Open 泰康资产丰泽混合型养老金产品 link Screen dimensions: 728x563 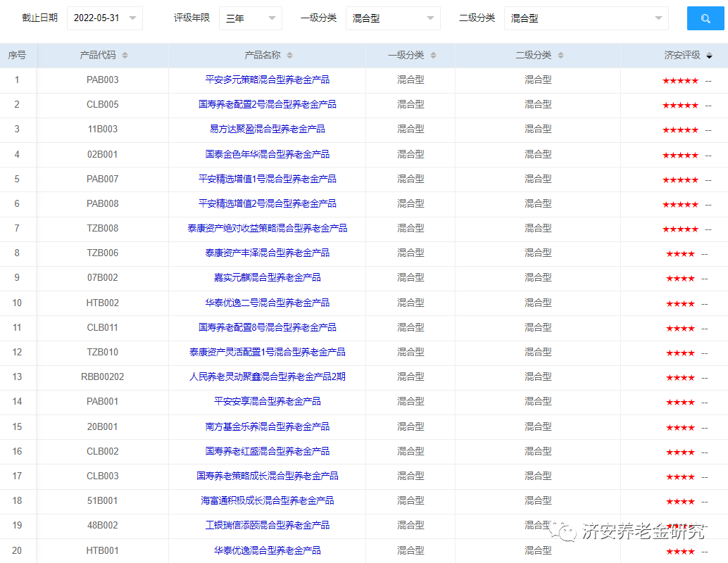(268, 253)
